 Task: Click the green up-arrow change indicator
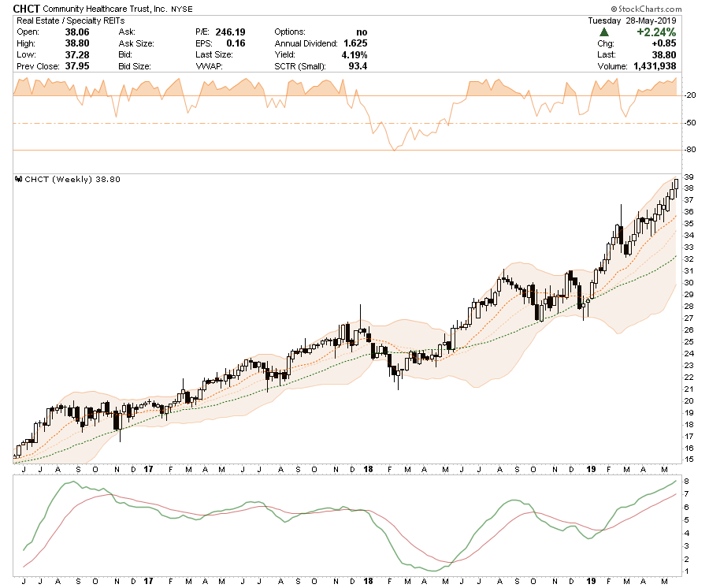pos(603,32)
